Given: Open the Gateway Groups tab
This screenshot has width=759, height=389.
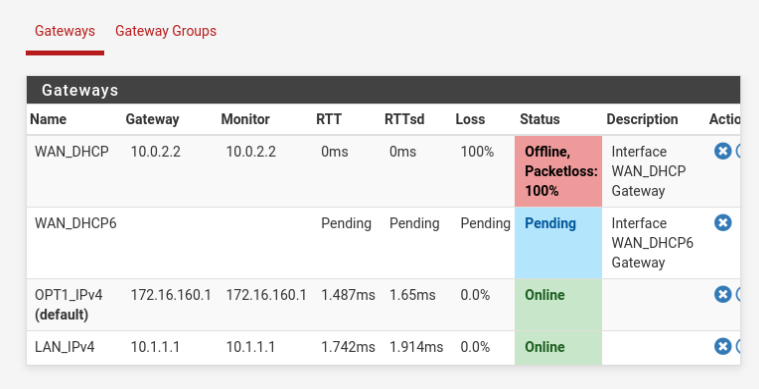Looking at the screenshot, I should click(166, 31).
